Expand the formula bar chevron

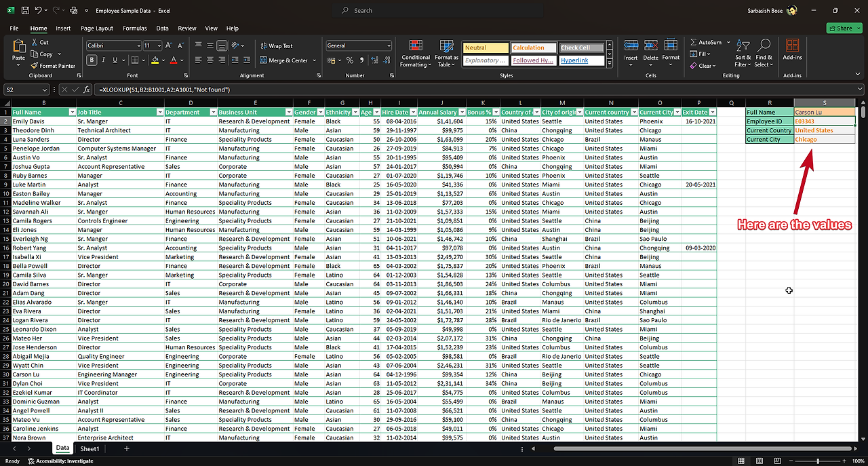click(x=861, y=90)
